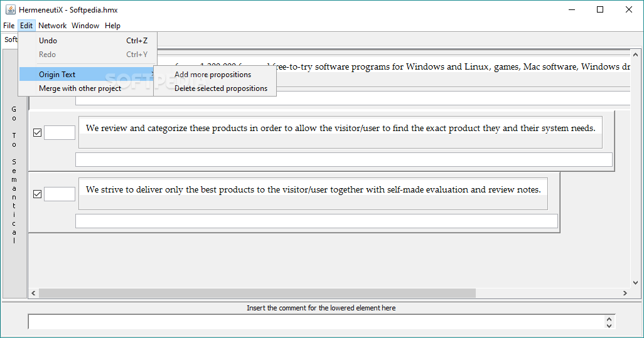Click the comment box down arrow
The height and width of the screenshot is (338, 644).
tap(609, 325)
